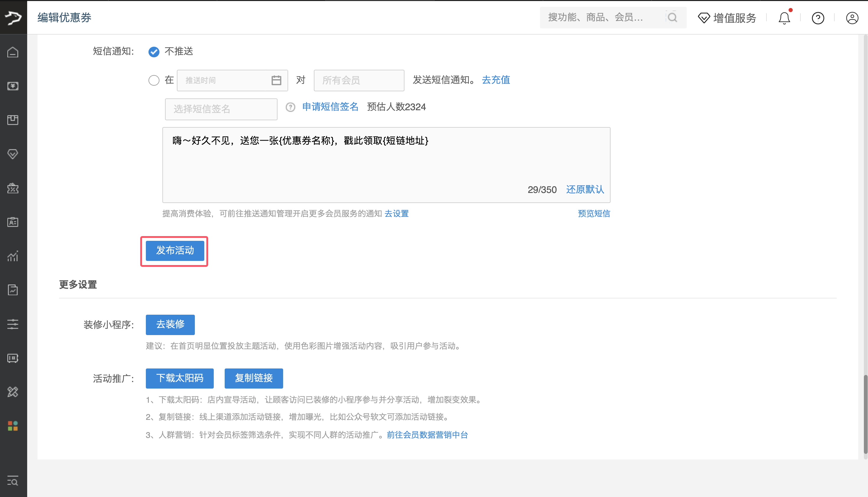The height and width of the screenshot is (497, 868).
Task: Click the membership diamond icon in sidebar
Action: tap(13, 154)
